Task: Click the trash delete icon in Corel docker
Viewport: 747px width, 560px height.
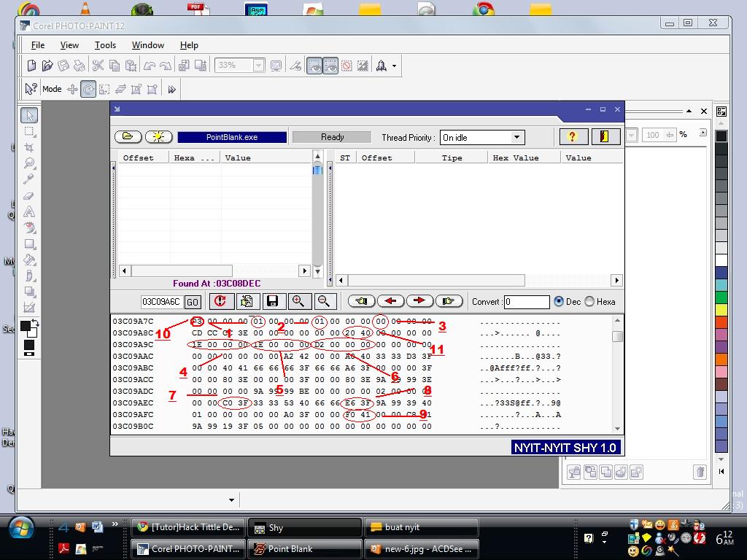Action: [x=700, y=472]
